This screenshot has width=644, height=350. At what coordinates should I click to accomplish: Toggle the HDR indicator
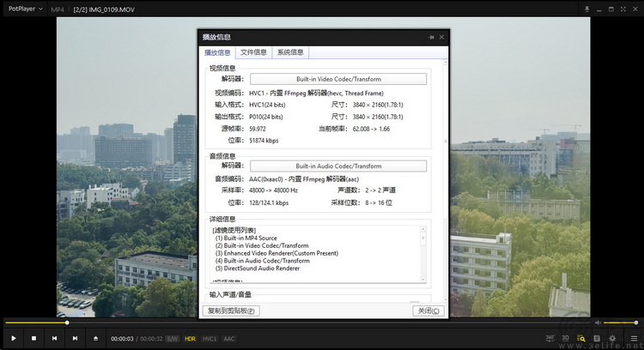(190, 339)
